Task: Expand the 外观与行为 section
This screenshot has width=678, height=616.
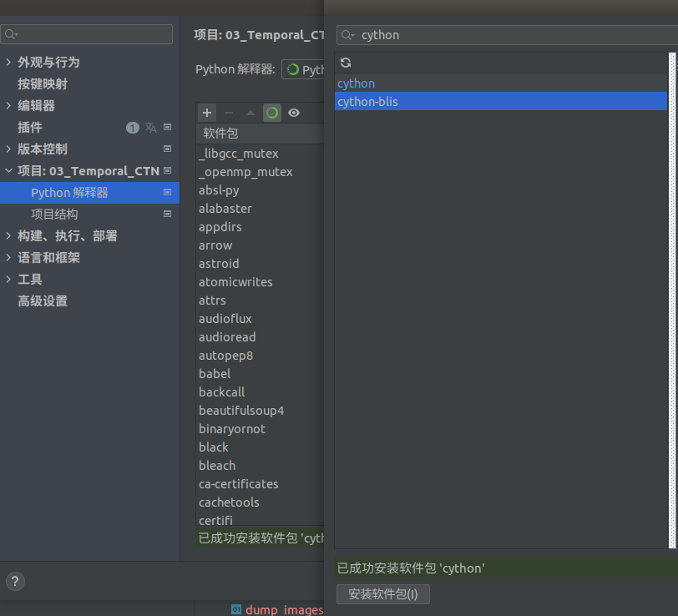Action: (8, 62)
